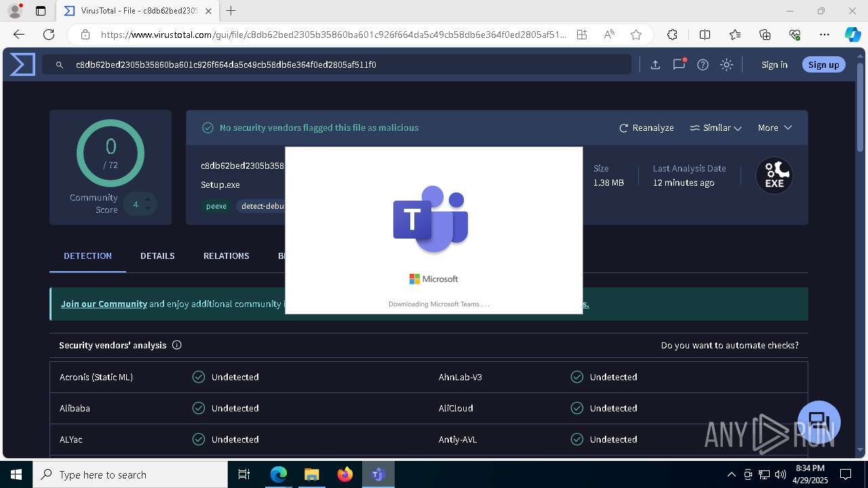868x488 pixels.
Task: Open the browser Settings and more menu
Action: point(825,35)
